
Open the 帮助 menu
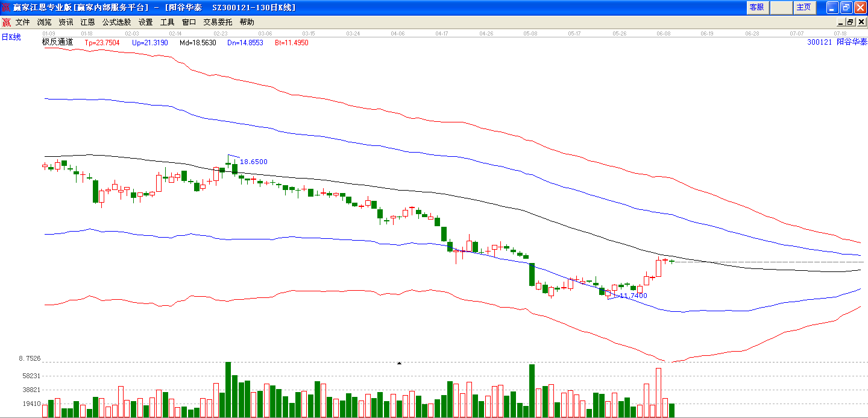click(x=247, y=22)
